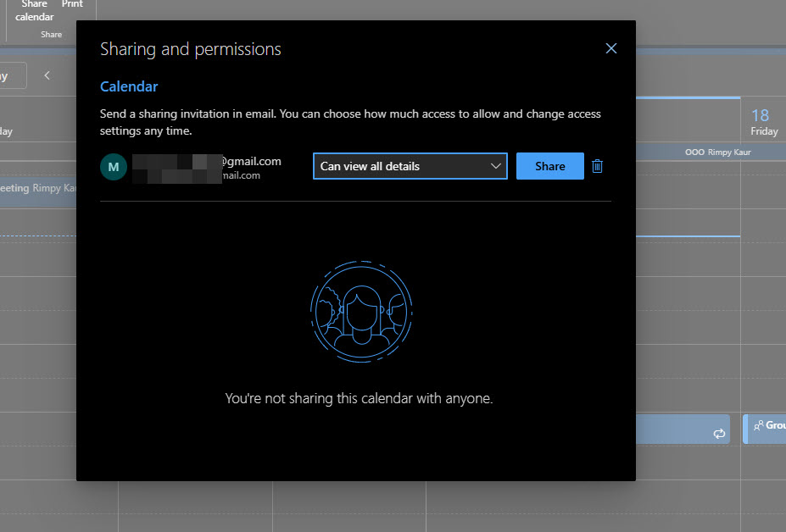Open the 'OOO Rimpy Kaur' all-day event

click(711, 152)
